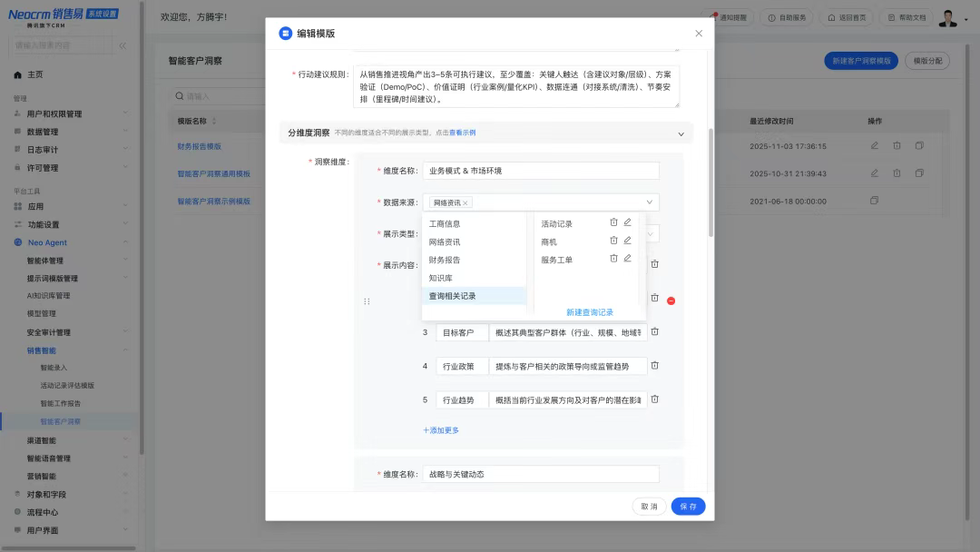This screenshot has width=980, height=552.
Task: Click 添加更多 to add a row
Action: (x=441, y=430)
